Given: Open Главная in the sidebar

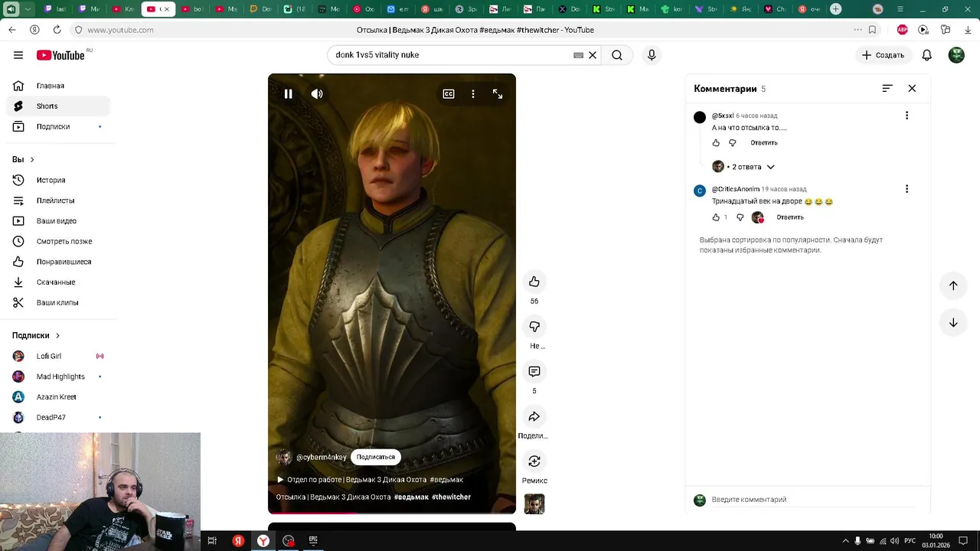Looking at the screenshot, I should [58, 86].
